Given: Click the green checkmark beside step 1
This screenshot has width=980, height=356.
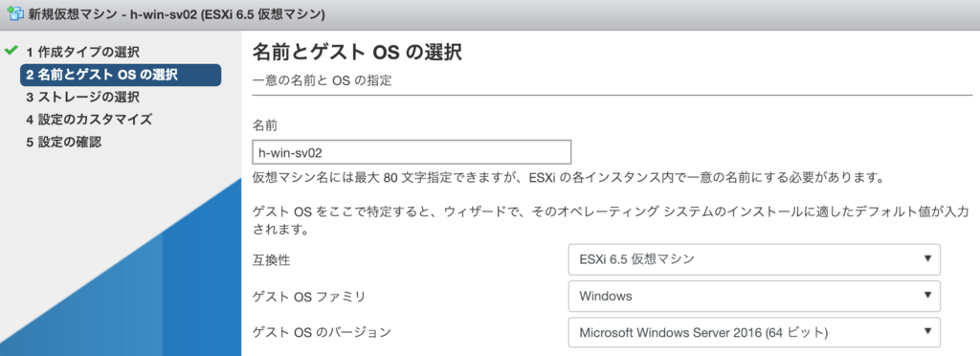Looking at the screenshot, I should (x=11, y=51).
